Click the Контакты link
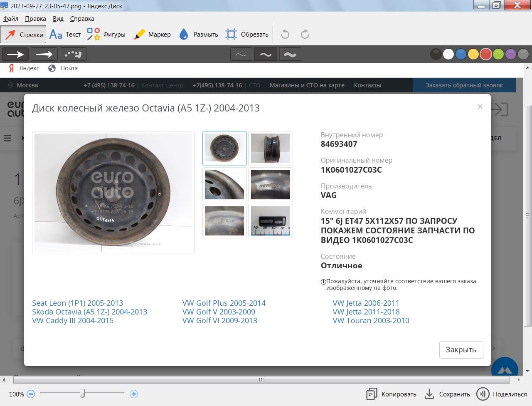Screen dimensions: 532x406 (x=367, y=85)
